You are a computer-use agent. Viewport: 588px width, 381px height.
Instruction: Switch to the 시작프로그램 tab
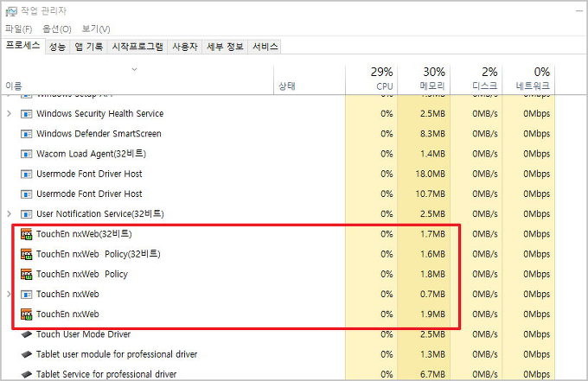[x=137, y=47]
